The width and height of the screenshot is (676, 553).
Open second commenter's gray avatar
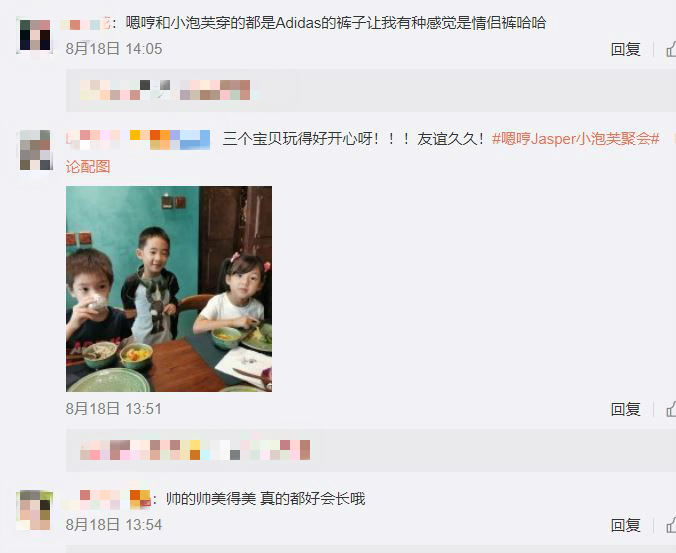click(x=36, y=150)
